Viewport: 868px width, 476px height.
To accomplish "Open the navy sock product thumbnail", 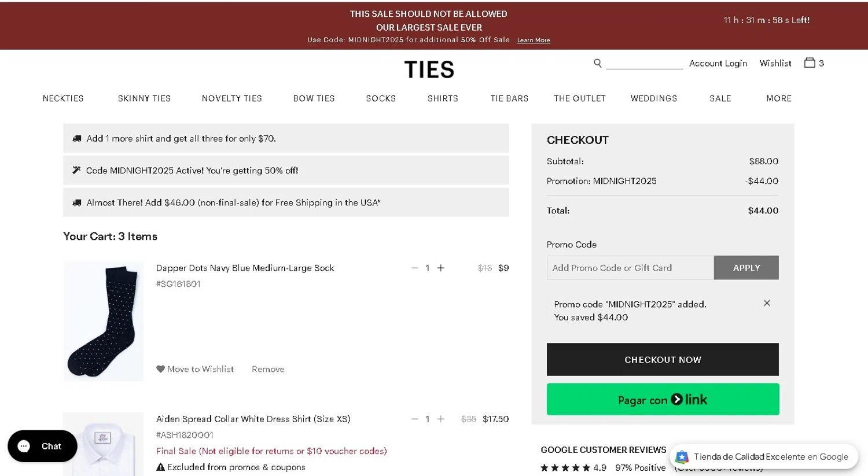I will click(x=104, y=321).
